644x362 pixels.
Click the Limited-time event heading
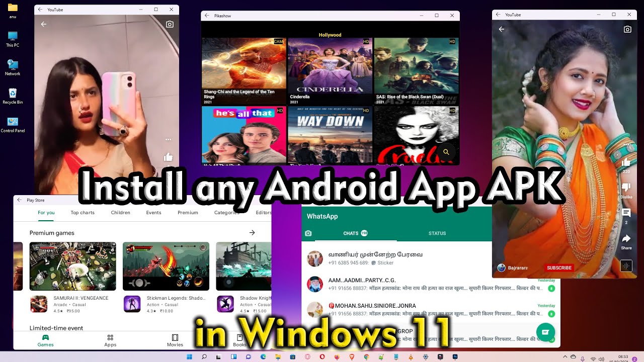coord(56,328)
